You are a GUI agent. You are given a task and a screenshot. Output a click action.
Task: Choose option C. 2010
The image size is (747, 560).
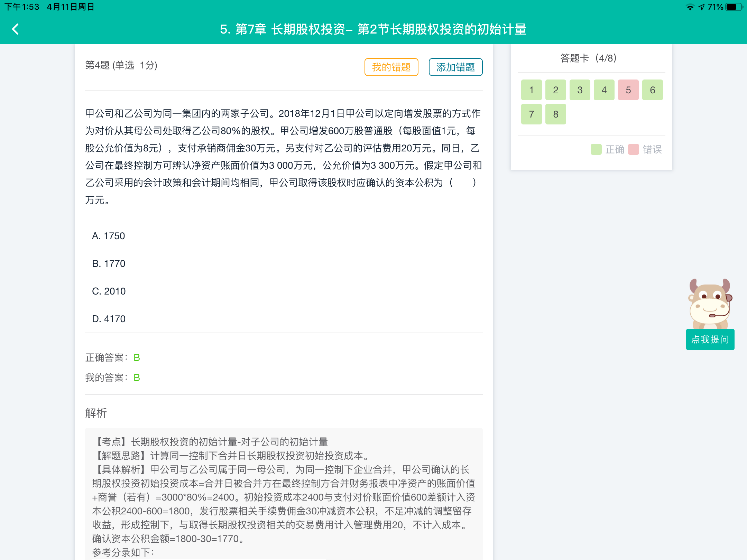coord(109,291)
